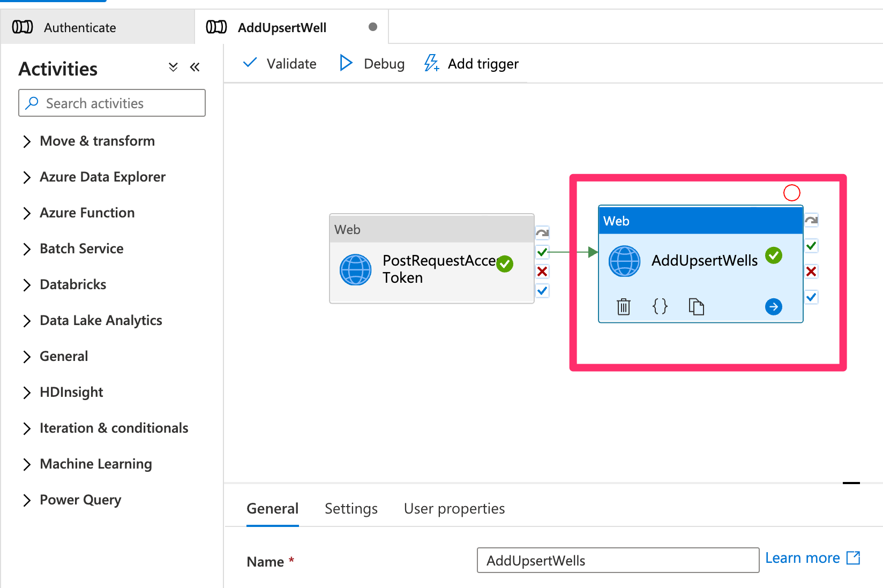Click the Debug play icon
883x588 pixels.
point(346,63)
